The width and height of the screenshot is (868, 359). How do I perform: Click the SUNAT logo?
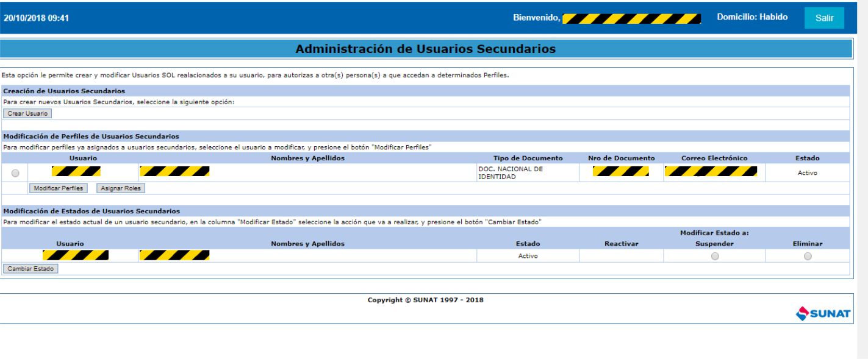822,313
